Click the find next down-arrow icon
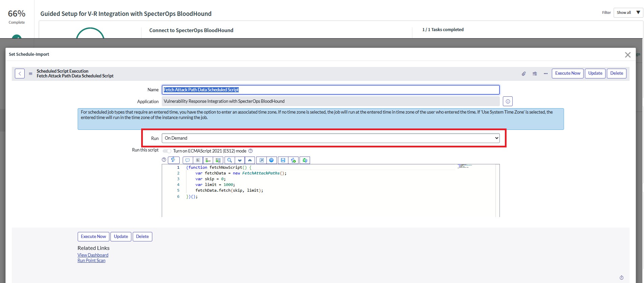The height and width of the screenshot is (283, 644). pos(240,160)
